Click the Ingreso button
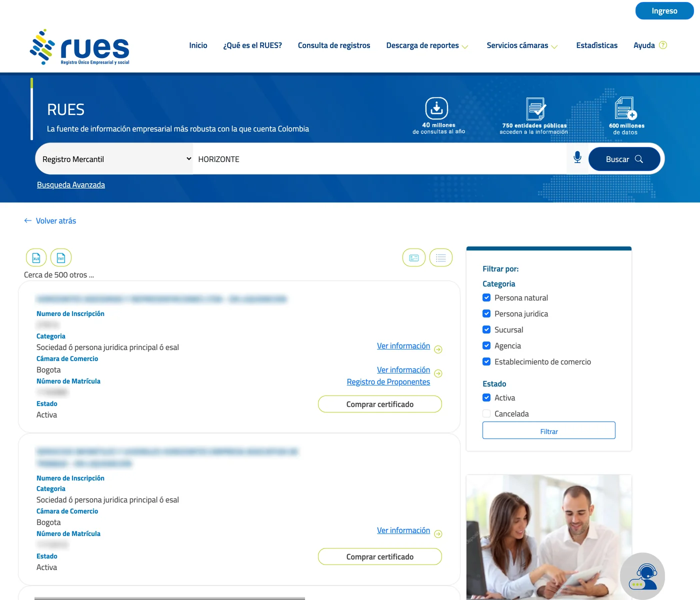The width and height of the screenshot is (700, 600). pyautogui.click(x=664, y=11)
